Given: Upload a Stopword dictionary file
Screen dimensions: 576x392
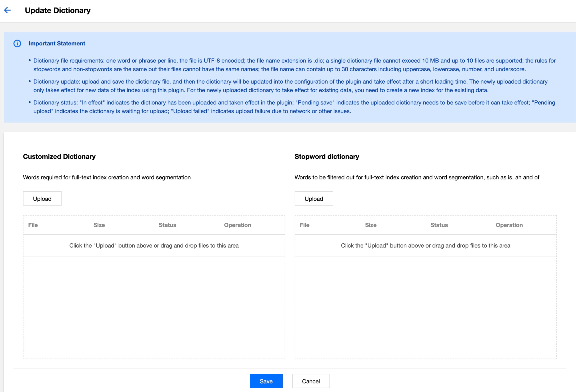Looking at the screenshot, I should click(x=314, y=198).
